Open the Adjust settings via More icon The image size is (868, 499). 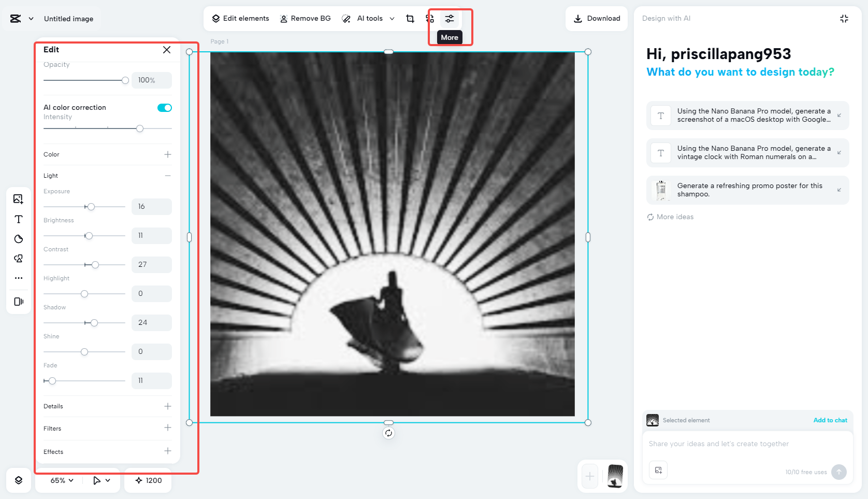tap(449, 19)
